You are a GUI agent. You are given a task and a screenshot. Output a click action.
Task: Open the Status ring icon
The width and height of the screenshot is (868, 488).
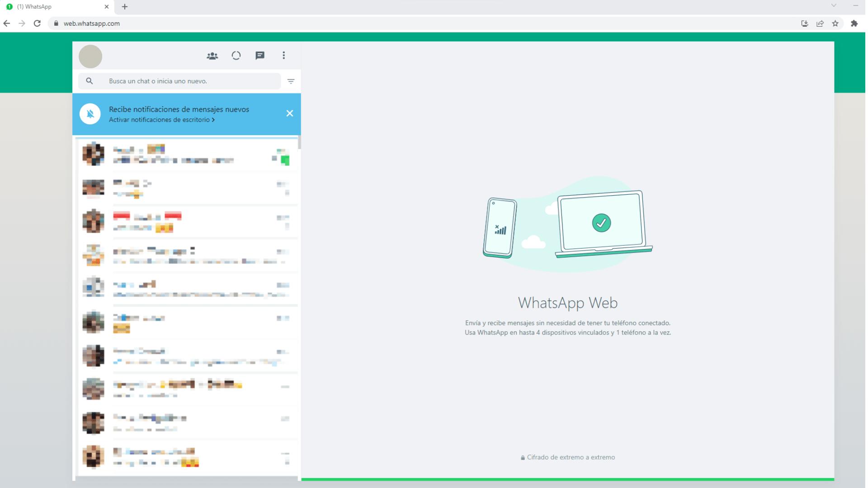[x=236, y=56]
